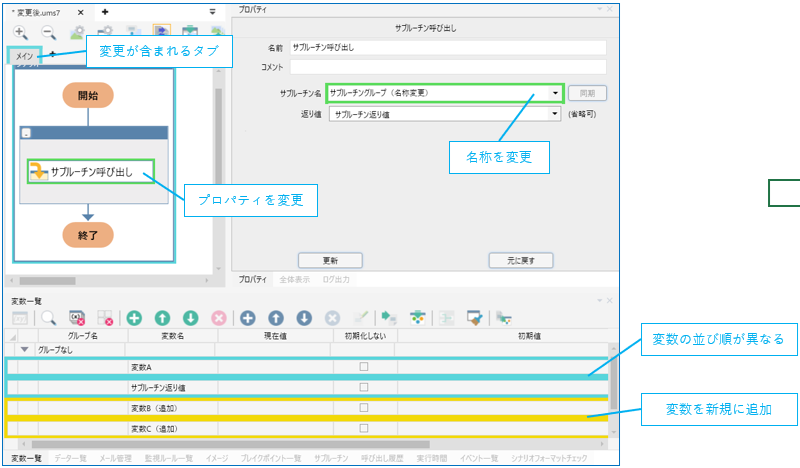This screenshot has height=468, width=800.
Task: Open the 返り値 dropdown list
Action: pyautogui.click(x=555, y=114)
